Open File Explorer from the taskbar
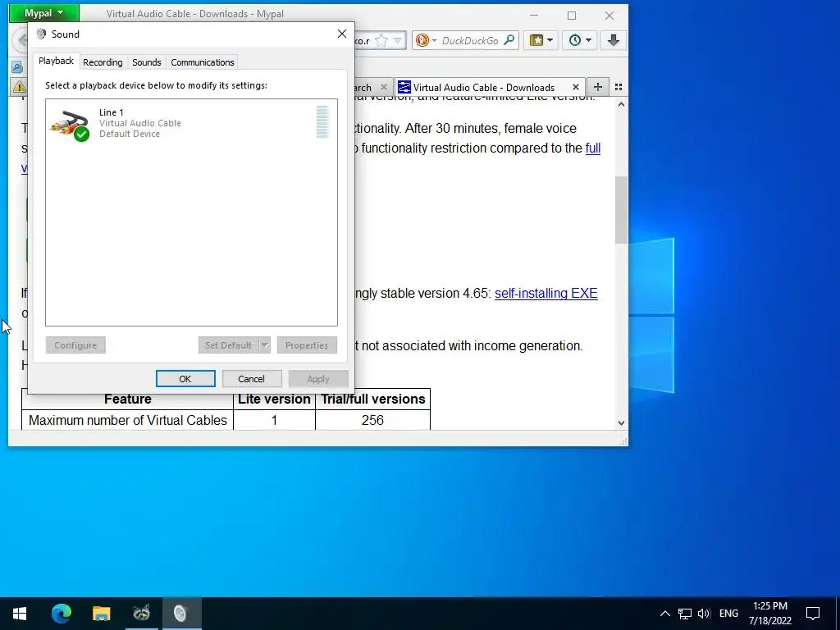 point(101,614)
